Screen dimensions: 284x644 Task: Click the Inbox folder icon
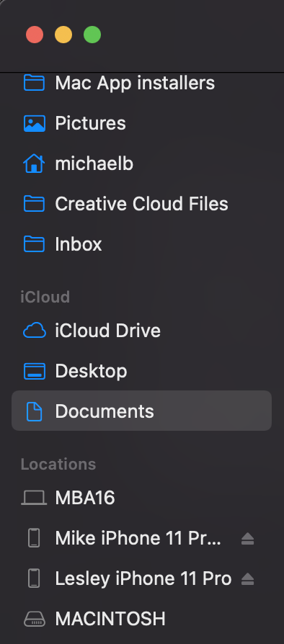click(x=34, y=244)
